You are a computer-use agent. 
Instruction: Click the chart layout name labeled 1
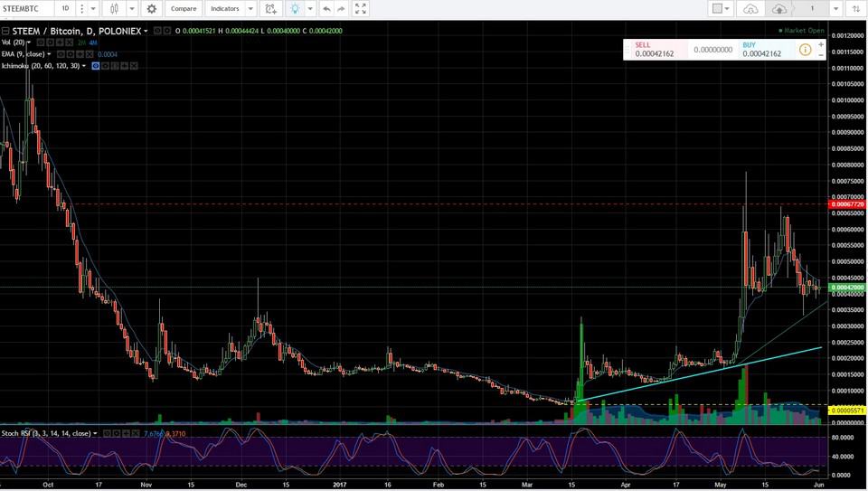812,9
